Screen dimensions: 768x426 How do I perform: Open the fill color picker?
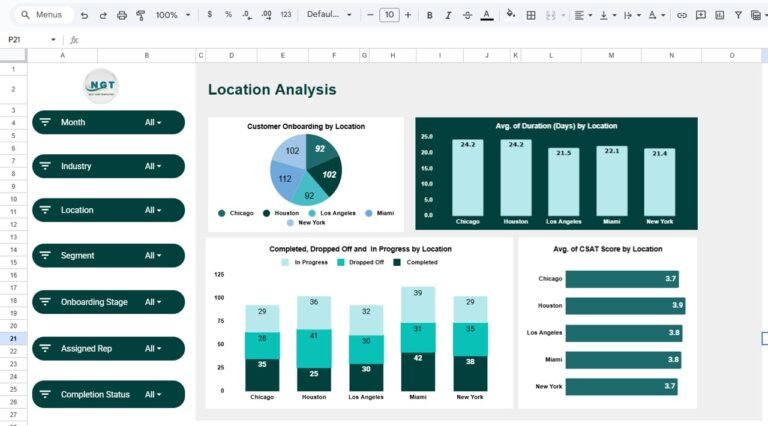[x=511, y=14]
